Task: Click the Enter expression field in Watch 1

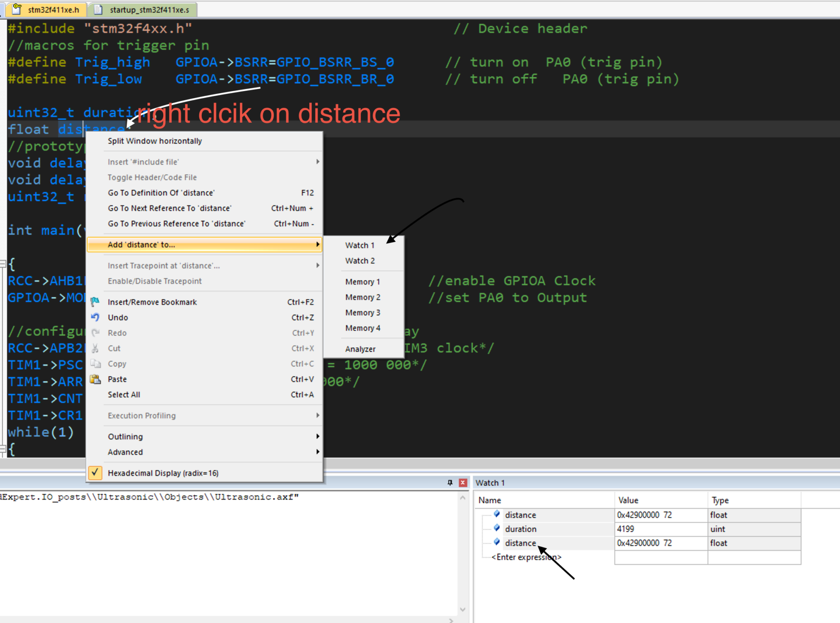Action: point(526,557)
